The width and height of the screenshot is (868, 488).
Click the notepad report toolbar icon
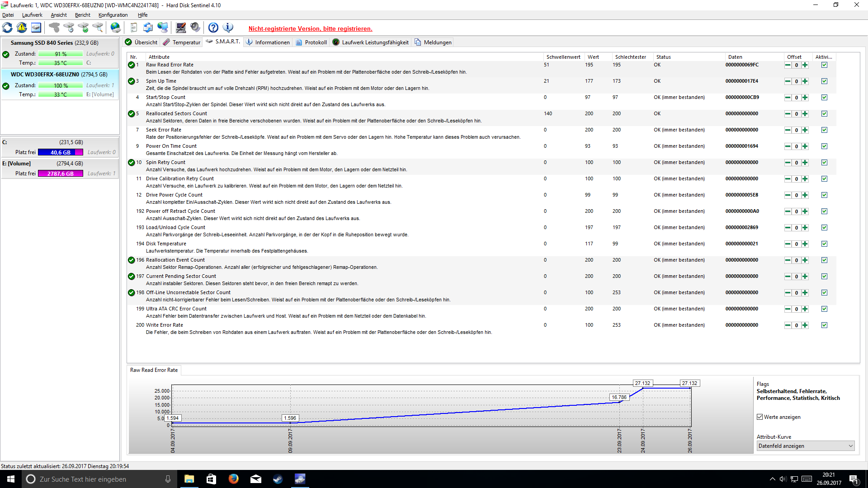point(133,28)
